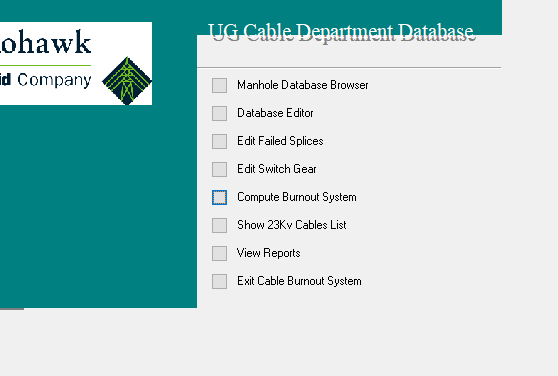Image resolution: width=558 pixels, height=376 pixels.
Task: Select the button next to Edit Failed Splices
Action: [x=219, y=141]
